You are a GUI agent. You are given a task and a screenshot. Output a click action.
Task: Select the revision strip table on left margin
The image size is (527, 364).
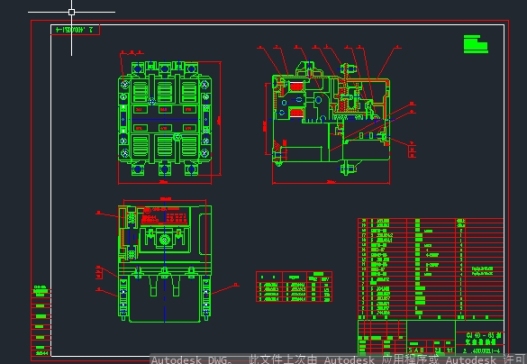tap(41, 321)
